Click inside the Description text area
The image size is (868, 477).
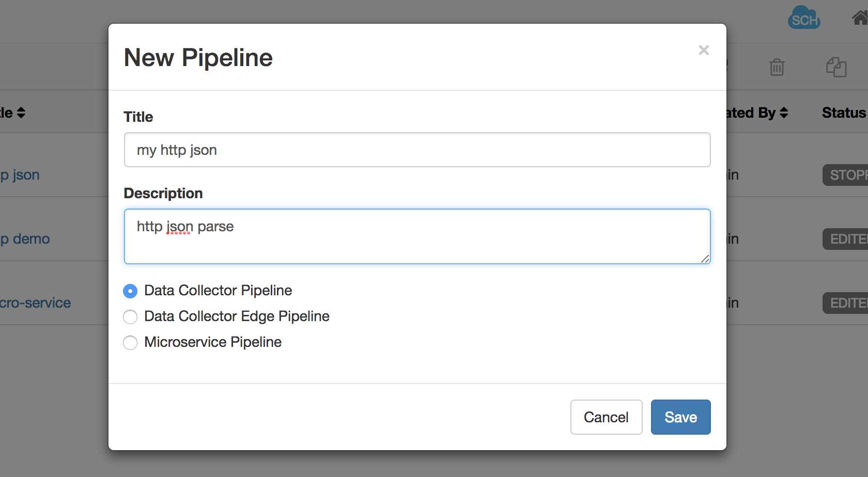pyautogui.click(x=417, y=236)
